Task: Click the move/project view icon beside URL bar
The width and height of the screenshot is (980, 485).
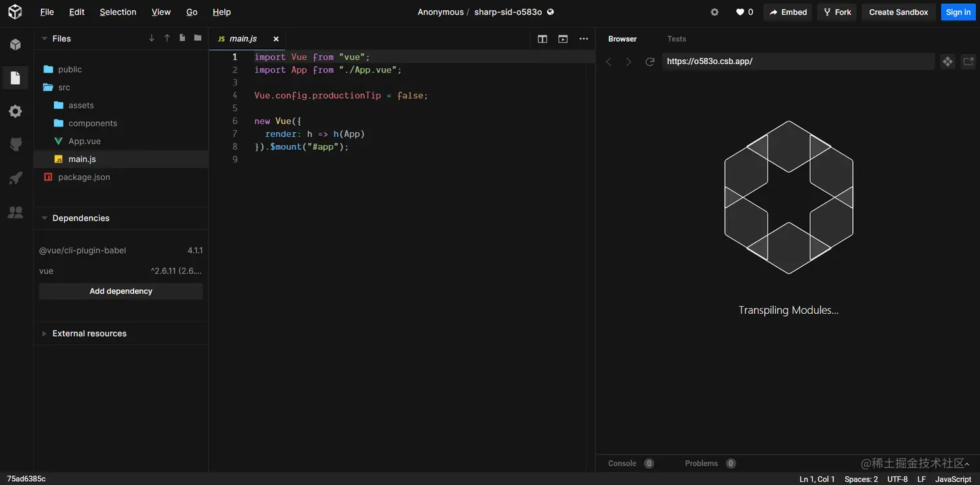Action: pyautogui.click(x=948, y=62)
